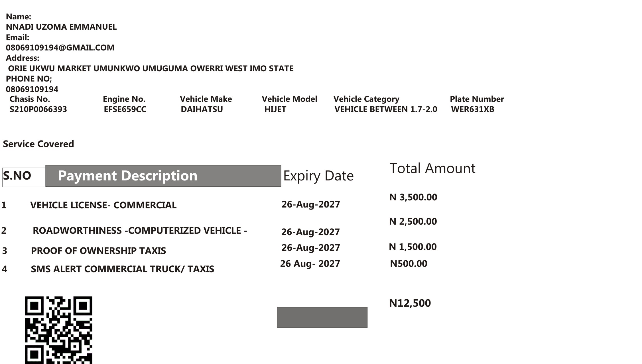This screenshot has width=642, height=364.
Task: Click vehicle model HIJET
Action: [x=275, y=109]
